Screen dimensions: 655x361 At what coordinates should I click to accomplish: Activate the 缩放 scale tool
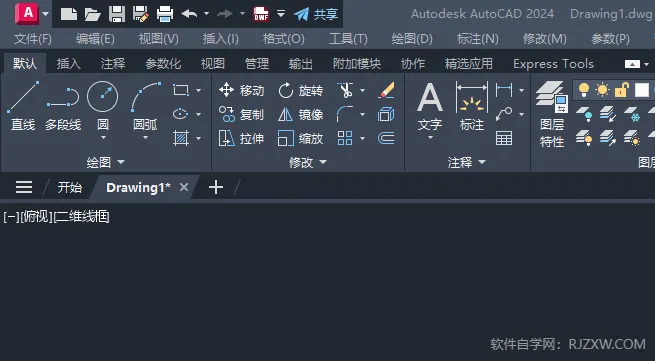(301, 138)
